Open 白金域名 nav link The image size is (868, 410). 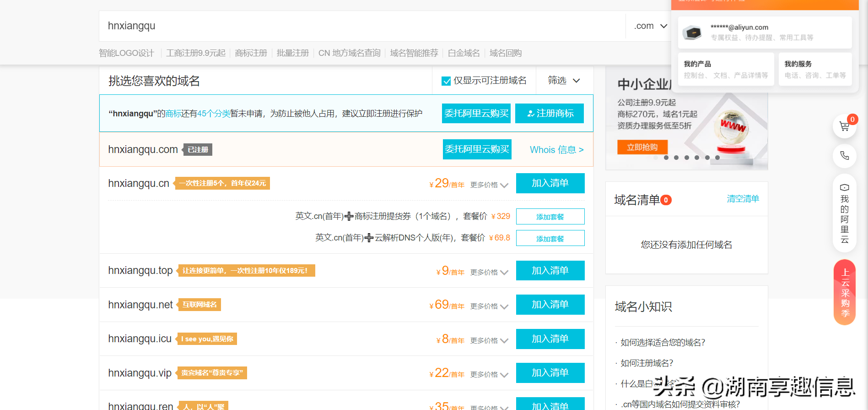(464, 53)
